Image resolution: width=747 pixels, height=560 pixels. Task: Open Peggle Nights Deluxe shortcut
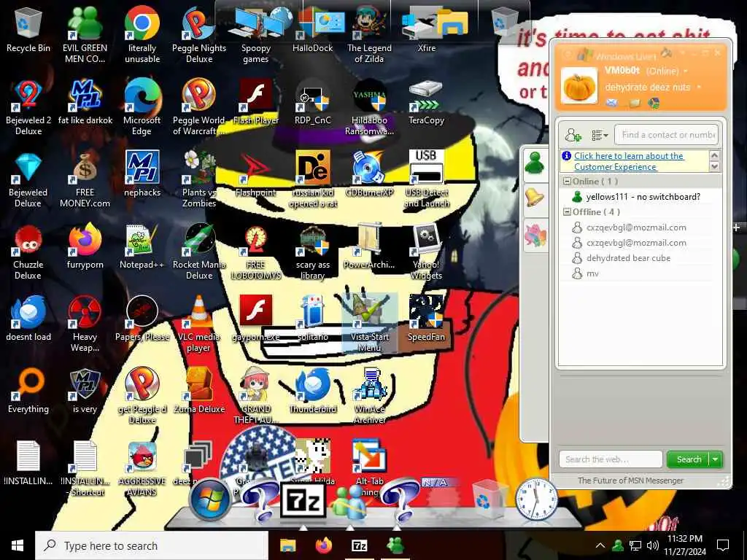point(199,35)
